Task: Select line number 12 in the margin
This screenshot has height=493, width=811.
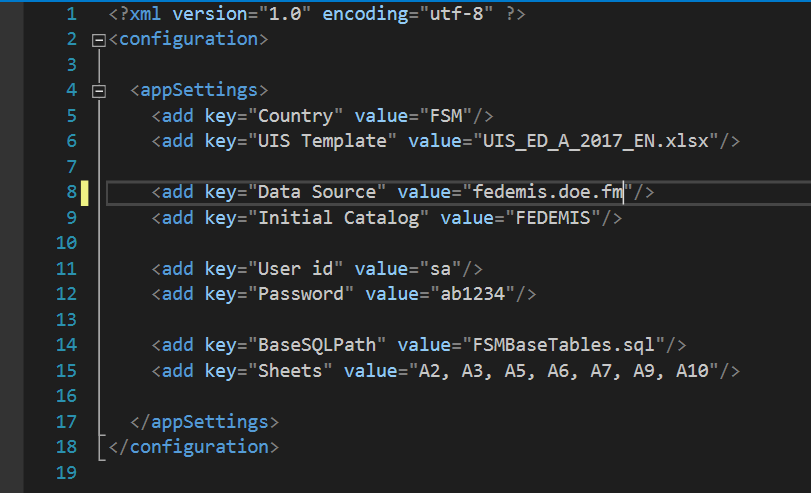Action: click(66, 294)
